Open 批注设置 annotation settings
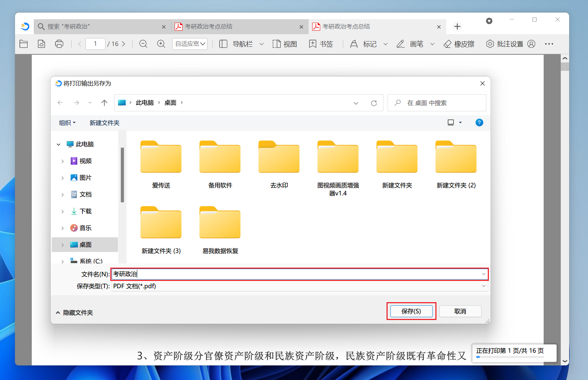Screen dimensions: 588x380 (x=505, y=44)
